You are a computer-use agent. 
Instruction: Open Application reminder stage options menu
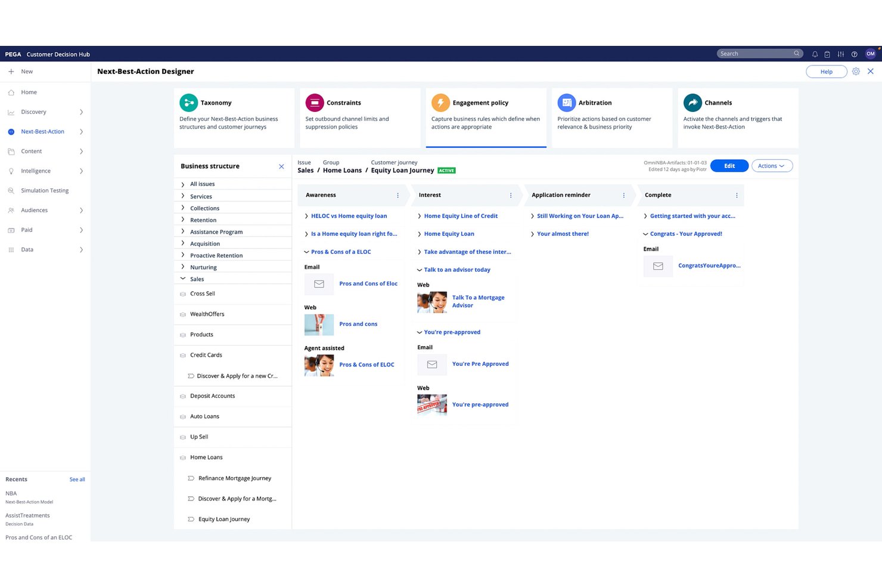(x=624, y=195)
